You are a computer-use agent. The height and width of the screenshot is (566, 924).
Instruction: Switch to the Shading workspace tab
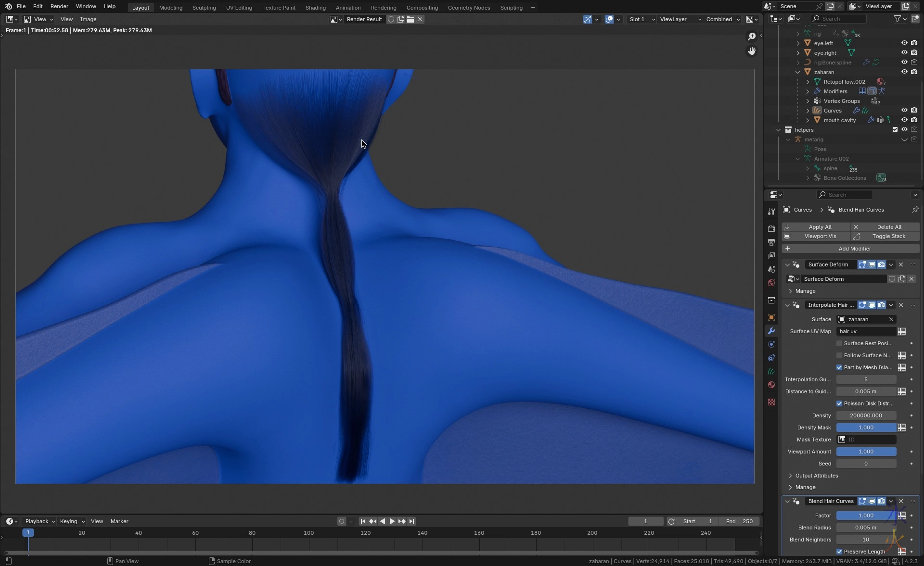[315, 8]
